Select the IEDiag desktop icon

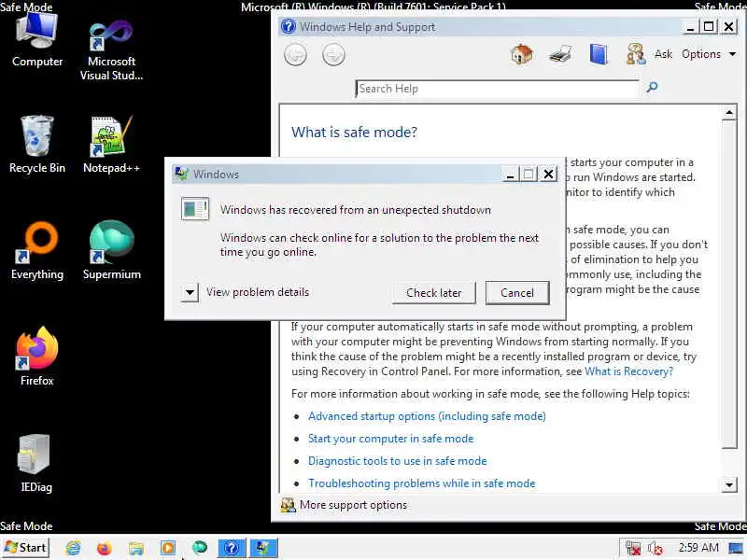(36, 463)
